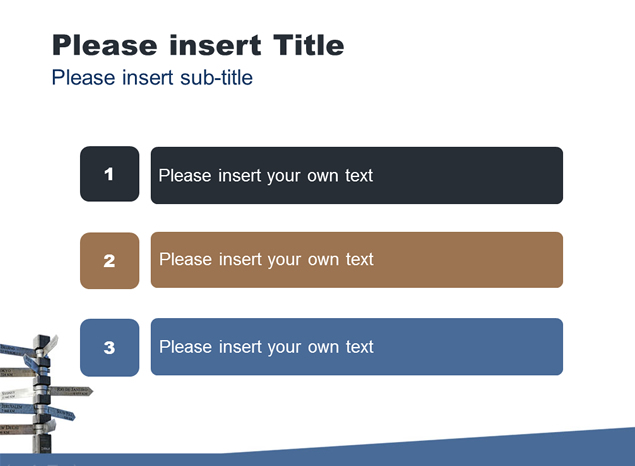Click the top cap of the signpost

click(x=42, y=340)
